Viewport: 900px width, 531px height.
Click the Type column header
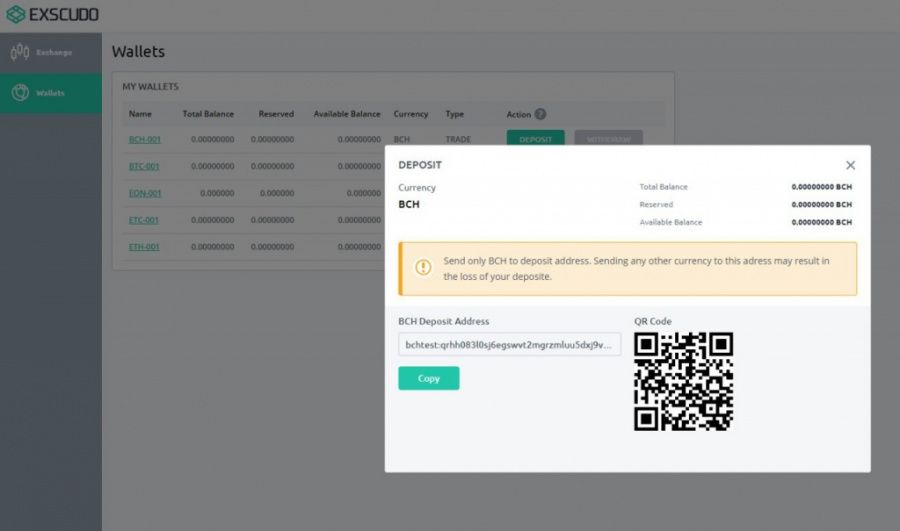point(455,114)
